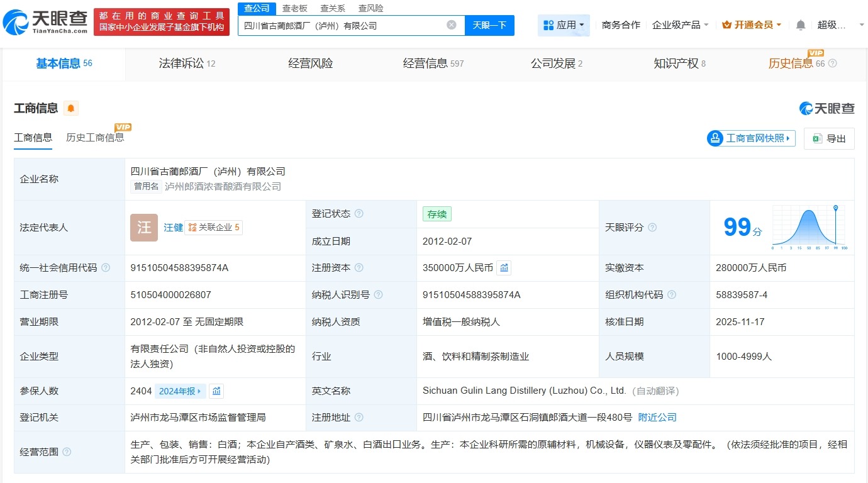Viewport: 868px width, 483px height.
Task: Open the registered capital chart icon
Action: coord(504,268)
